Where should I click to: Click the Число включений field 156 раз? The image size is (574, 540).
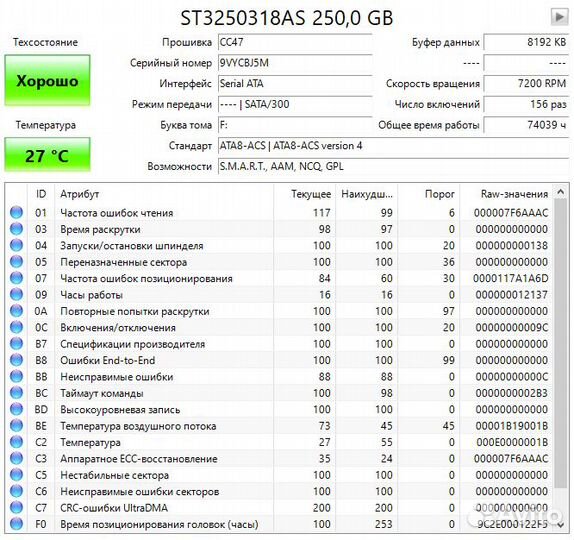[526, 104]
